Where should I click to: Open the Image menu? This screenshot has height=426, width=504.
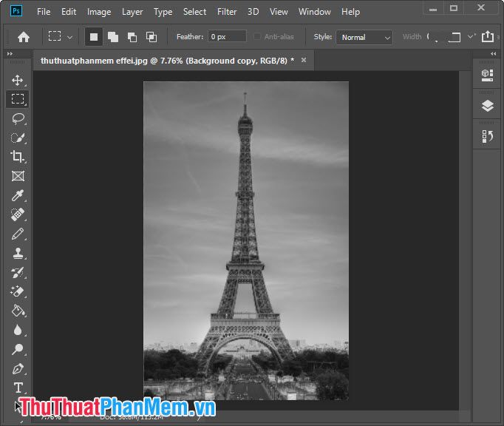point(99,12)
